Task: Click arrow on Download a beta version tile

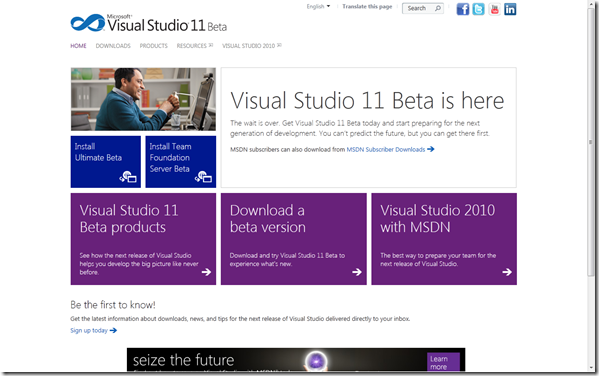Action: click(357, 272)
